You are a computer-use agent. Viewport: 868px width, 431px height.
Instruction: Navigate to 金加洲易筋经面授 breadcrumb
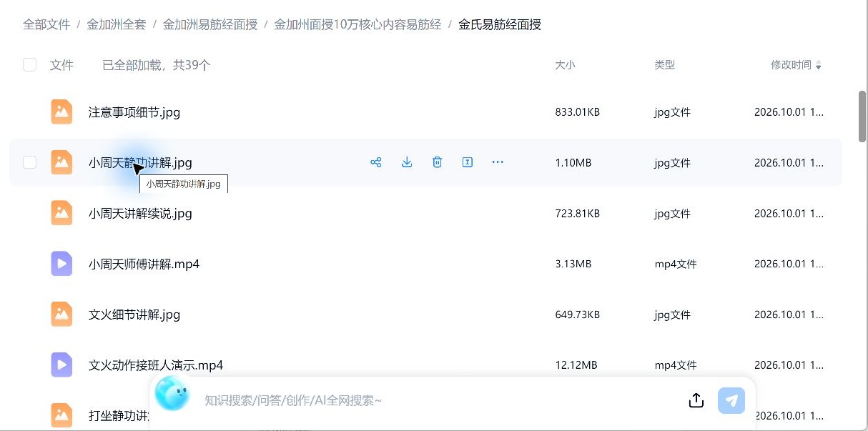(210, 24)
